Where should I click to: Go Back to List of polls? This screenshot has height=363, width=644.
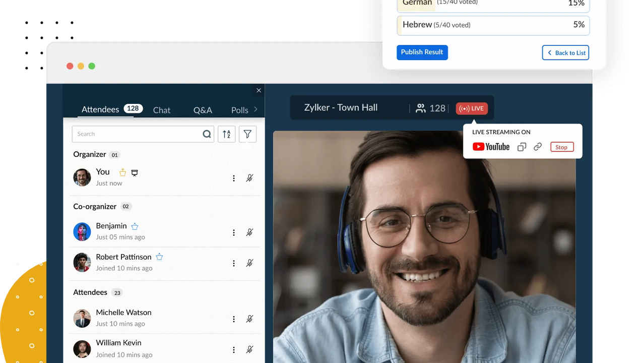[x=565, y=53]
